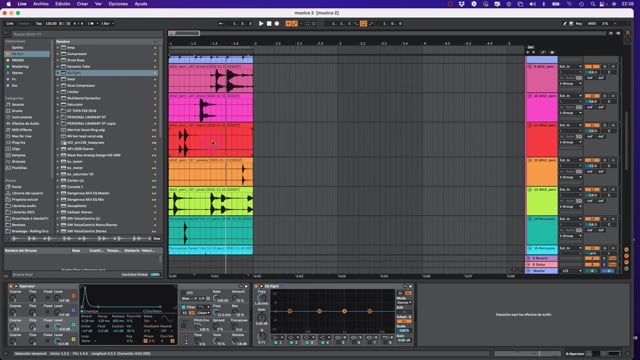Expand the Saturator folder
The width and height of the screenshot is (640, 360).
(58, 104)
